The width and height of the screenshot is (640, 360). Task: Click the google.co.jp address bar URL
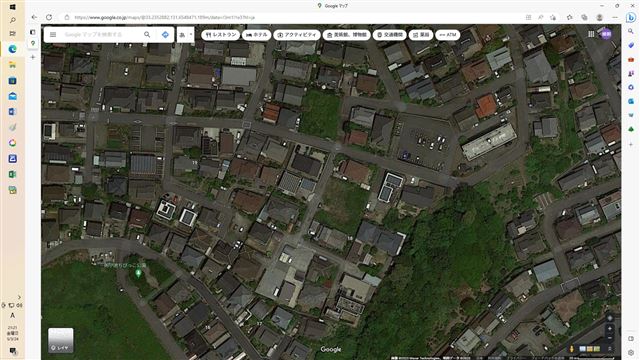(x=164, y=18)
